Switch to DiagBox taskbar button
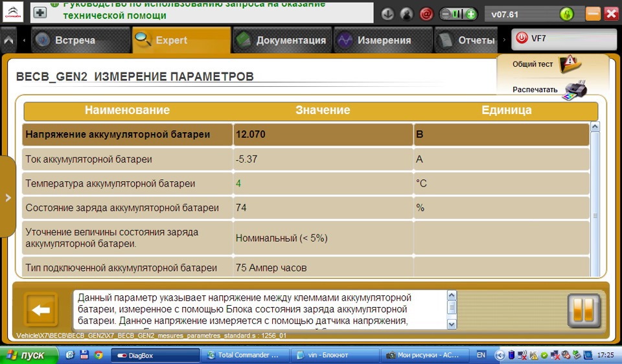 click(155, 356)
